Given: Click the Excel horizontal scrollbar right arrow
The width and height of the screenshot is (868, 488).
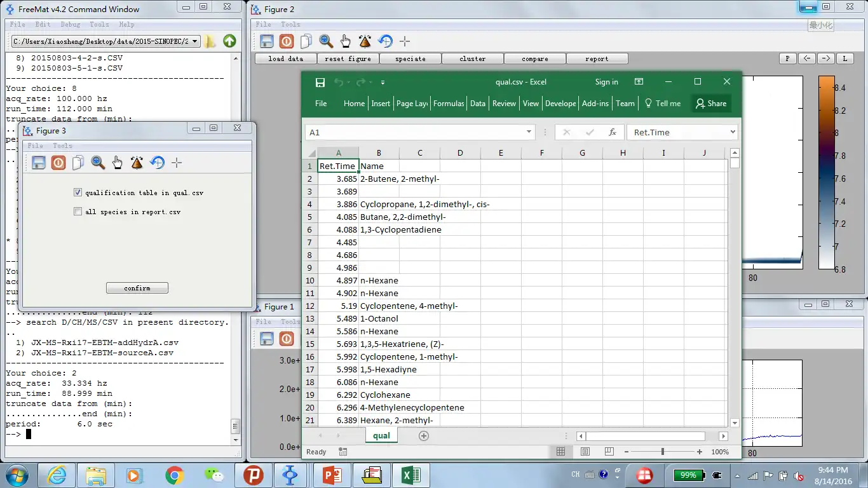Looking at the screenshot, I should click(723, 436).
